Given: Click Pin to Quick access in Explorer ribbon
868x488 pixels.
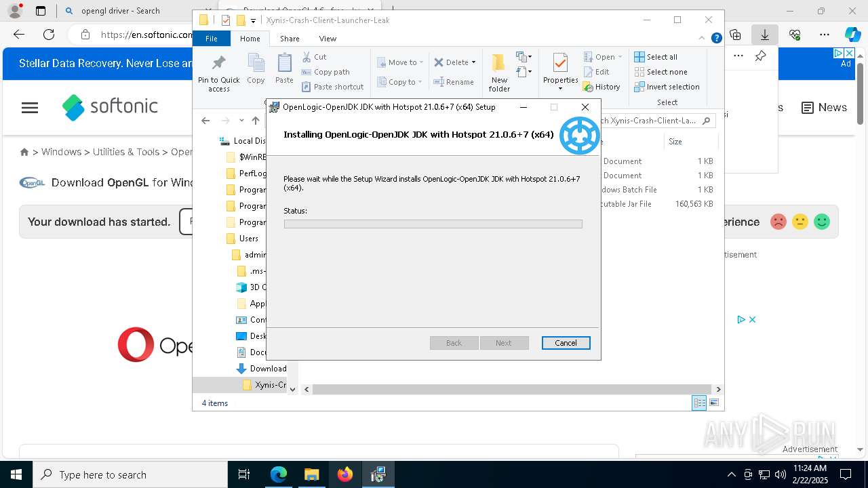Looking at the screenshot, I should (x=218, y=73).
